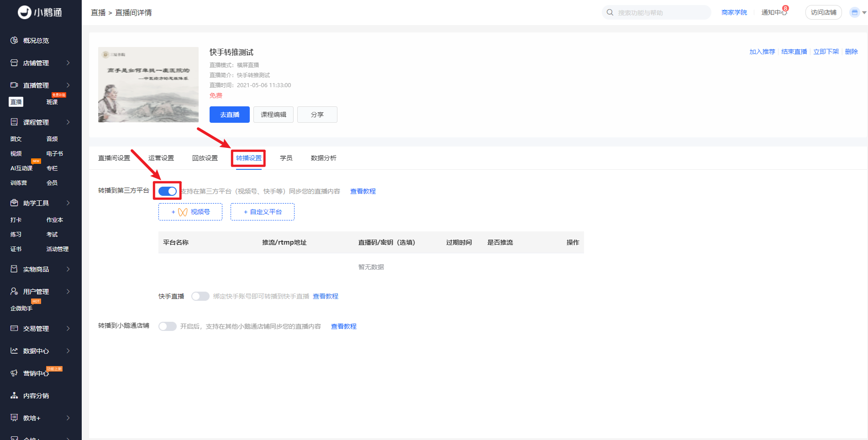Open 查看教程 beside third-party platform toggle
This screenshot has height=440, width=868.
pyautogui.click(x=363, y=191)
